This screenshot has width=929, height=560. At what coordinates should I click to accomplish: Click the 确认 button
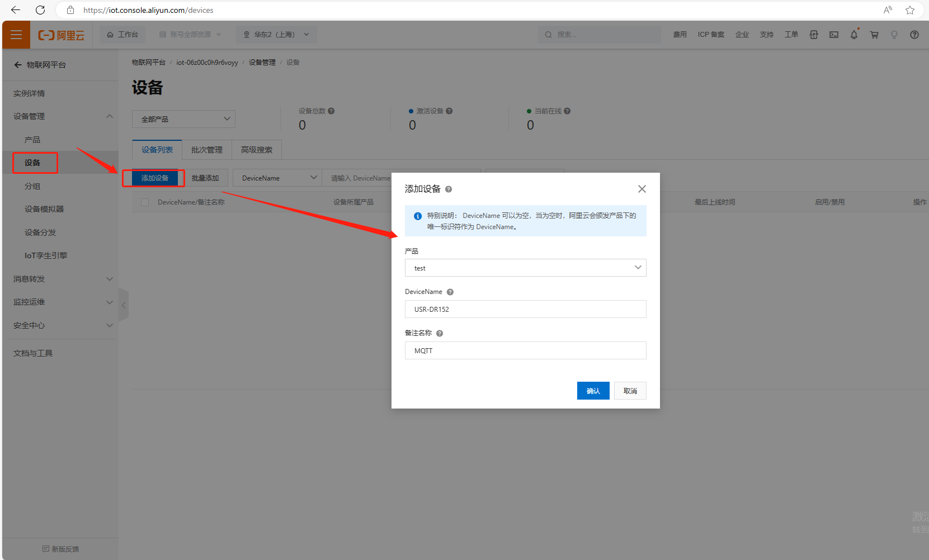point(593,391)
